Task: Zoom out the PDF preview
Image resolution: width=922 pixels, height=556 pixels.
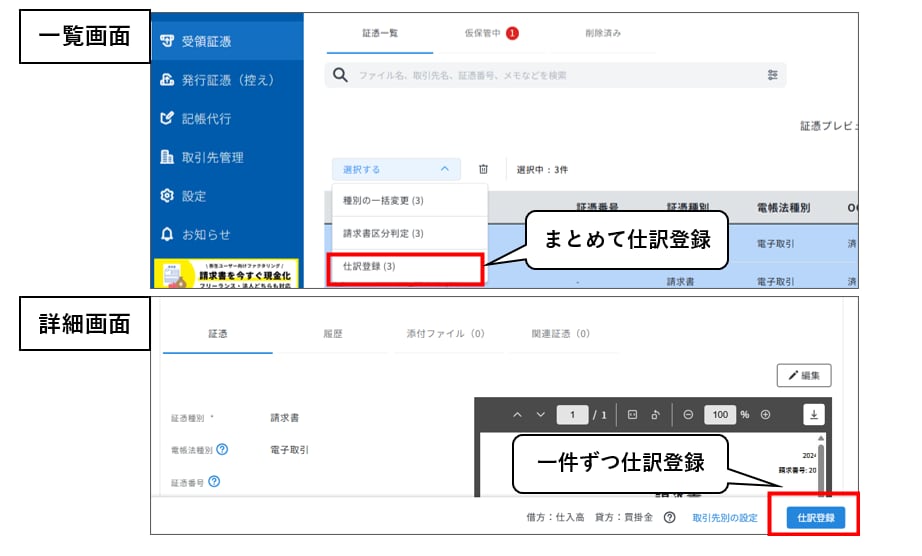Action: tap(689, 414)
